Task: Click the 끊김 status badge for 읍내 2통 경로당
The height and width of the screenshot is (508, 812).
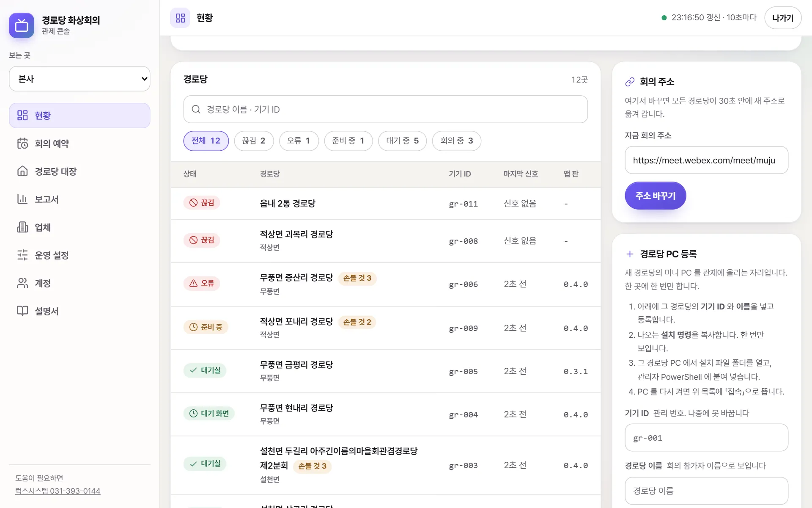Action: coord(202,203)
